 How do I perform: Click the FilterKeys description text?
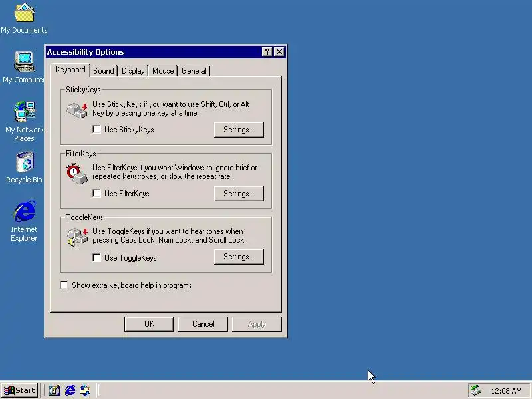click(x=175, y=172)
